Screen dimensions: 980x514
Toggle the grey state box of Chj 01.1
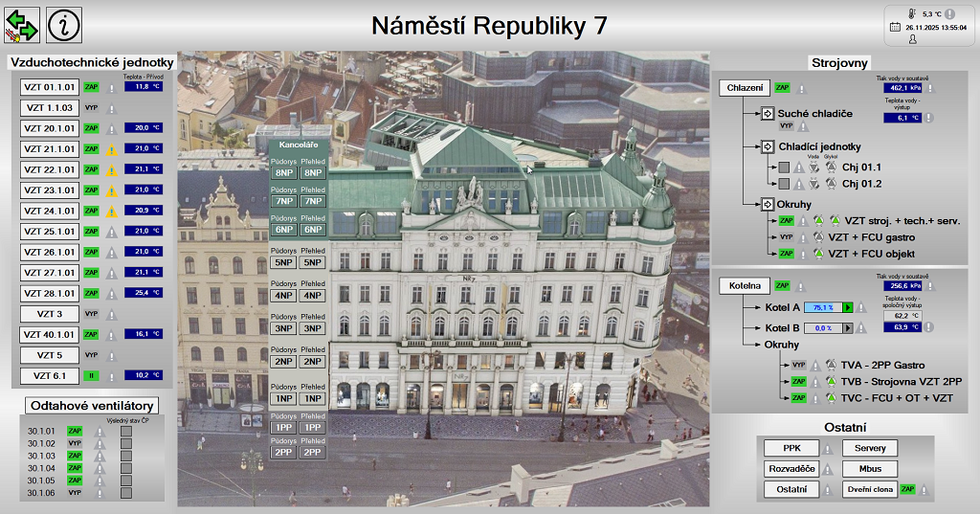tap(784, 168)
